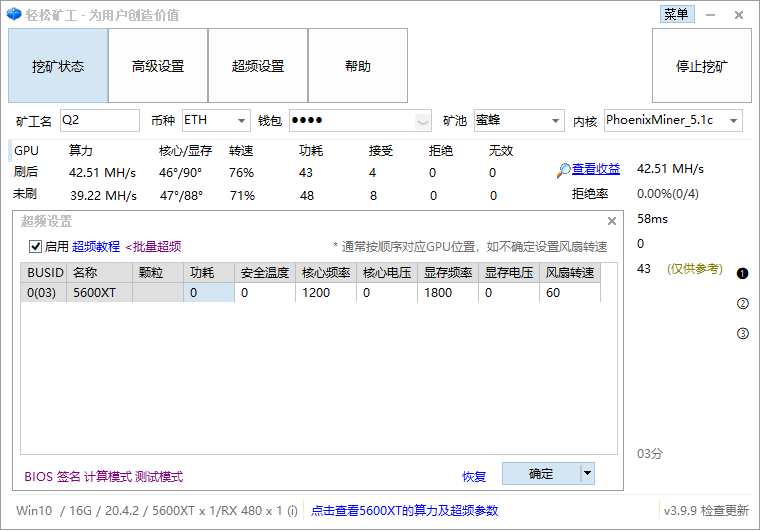Expand the arrow next to 确定 button
Viewport: 760px width, 531px height.
pyautogui.click(x=587, y=474)
